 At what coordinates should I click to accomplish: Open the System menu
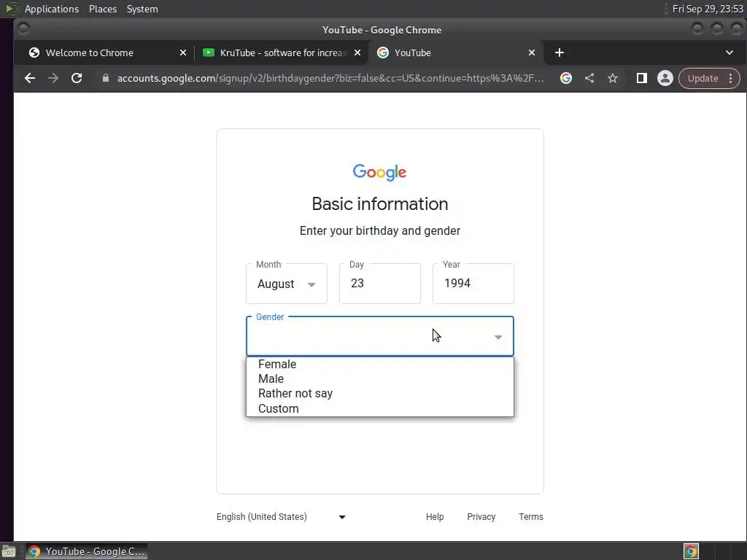[142, 9]
